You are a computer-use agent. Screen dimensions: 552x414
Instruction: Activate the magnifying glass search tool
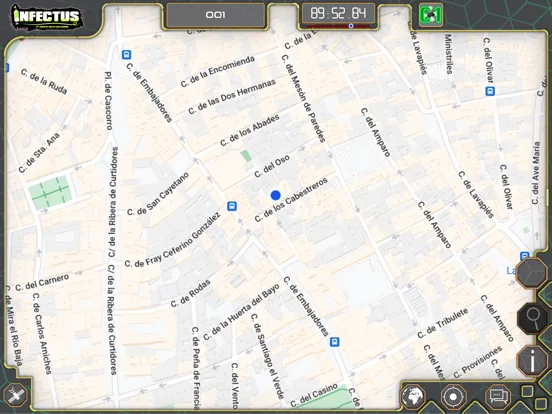(533, 318)
